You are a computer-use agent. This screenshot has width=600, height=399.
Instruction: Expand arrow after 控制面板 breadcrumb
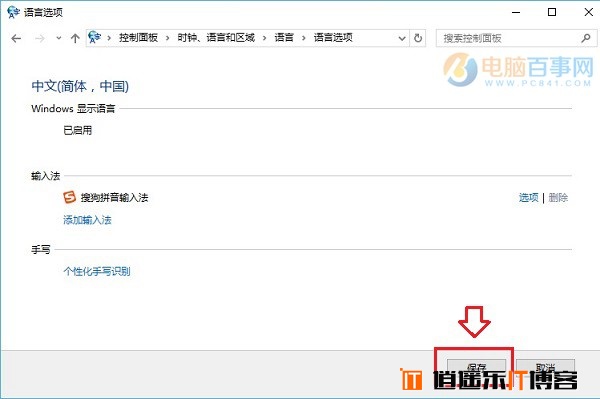[167, 38]
